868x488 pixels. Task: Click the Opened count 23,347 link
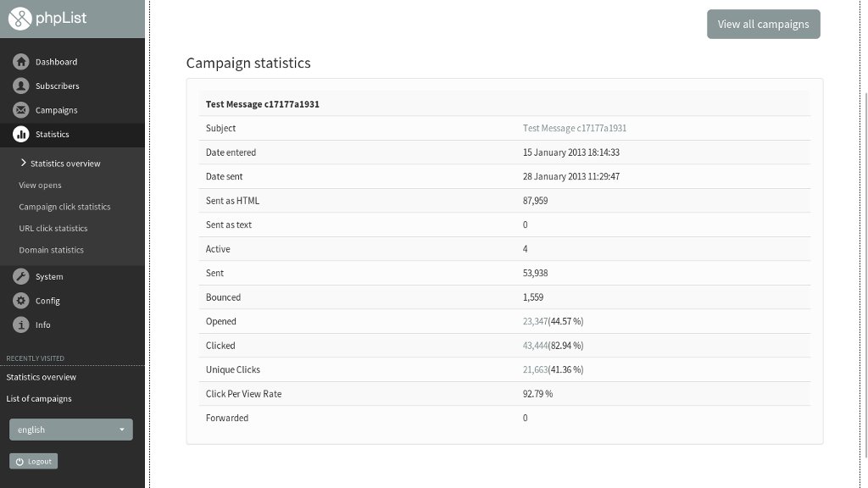535,321
